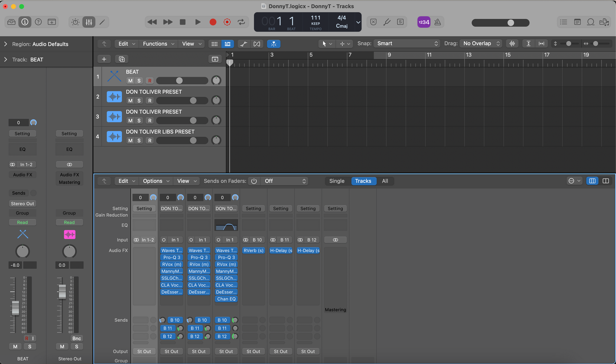616x364 pixels.
Task: Click the Record button in transport
Action: [213, 22]
